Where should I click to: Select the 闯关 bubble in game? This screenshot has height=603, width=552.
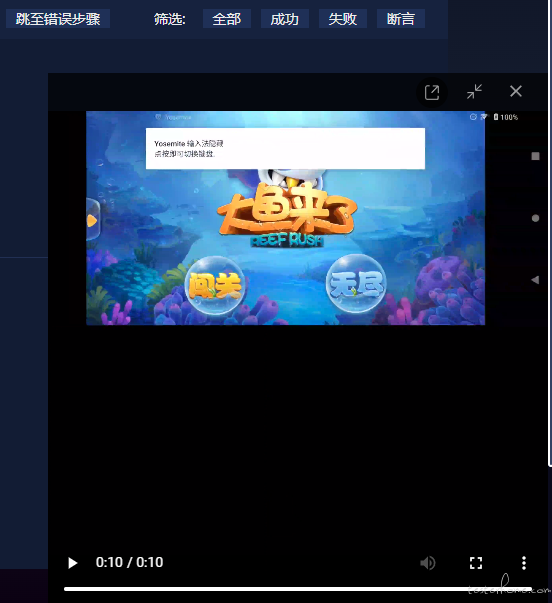pos(215,285)
